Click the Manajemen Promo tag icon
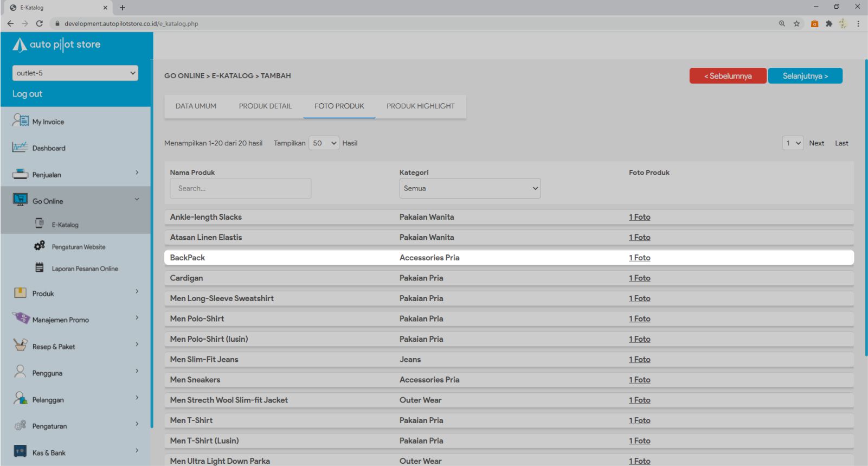Viewport: 868px width, 466px height. [21, 318]
